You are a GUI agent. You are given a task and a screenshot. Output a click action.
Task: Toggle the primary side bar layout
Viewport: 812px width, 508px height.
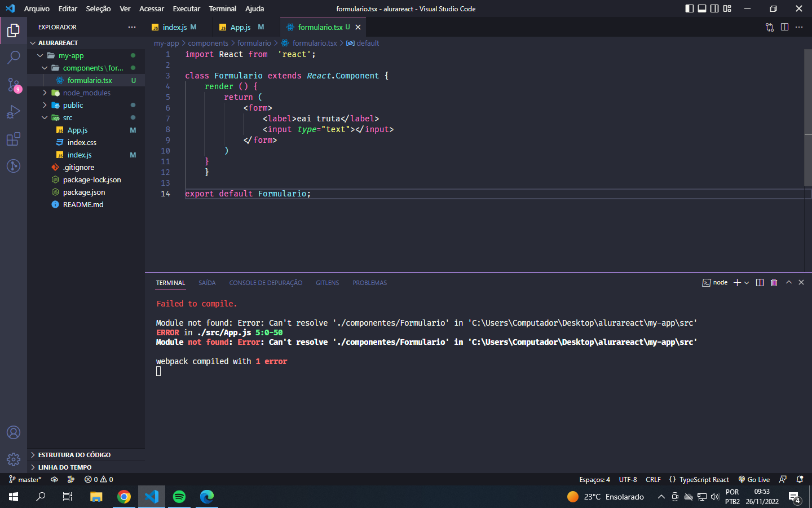click(x=690, y=8)
